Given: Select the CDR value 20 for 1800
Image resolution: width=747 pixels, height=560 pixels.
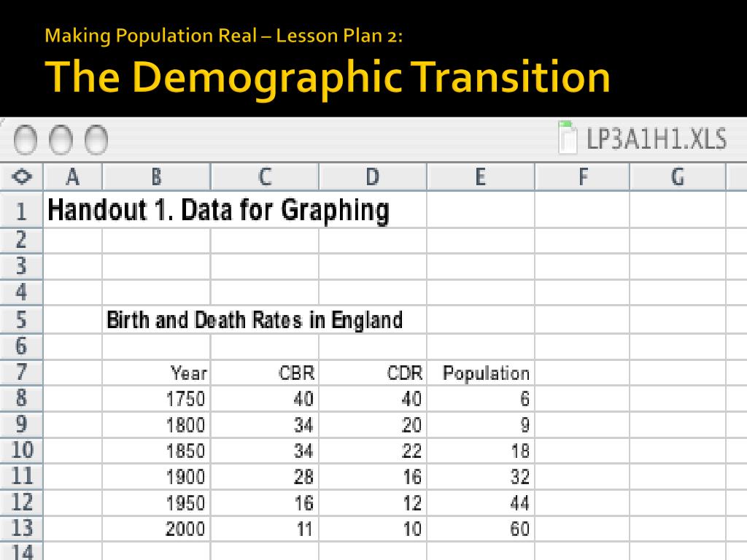Looking at the screenshot, I should pos(373,425).
